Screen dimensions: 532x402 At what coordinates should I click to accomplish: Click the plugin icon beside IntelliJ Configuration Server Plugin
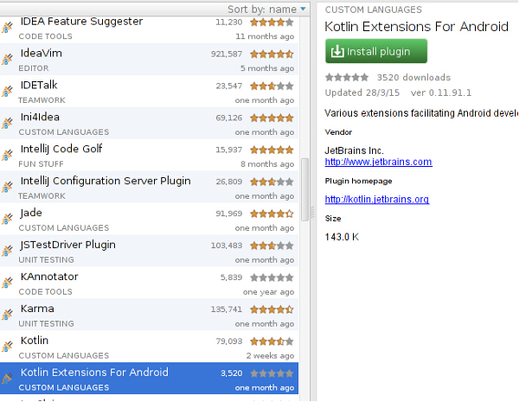pos(7,187)
